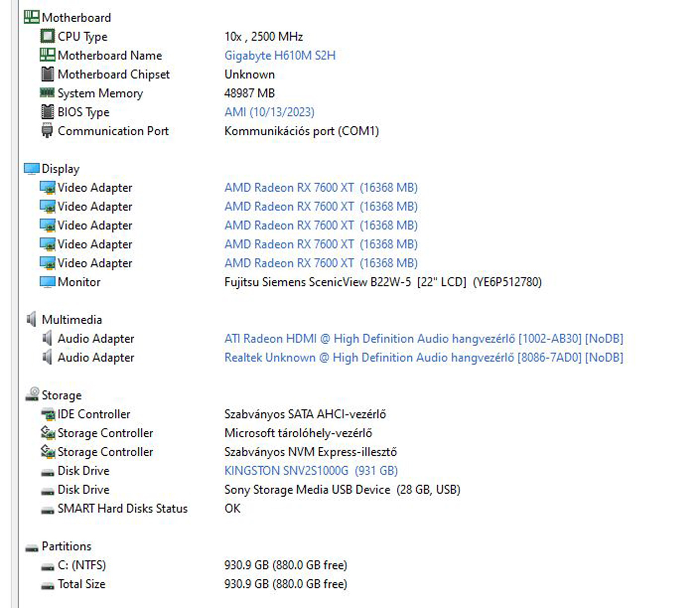Click the Motherboard Name row icon
The width and height of the screenshot is (700, 608).
(x=47, y=55)
